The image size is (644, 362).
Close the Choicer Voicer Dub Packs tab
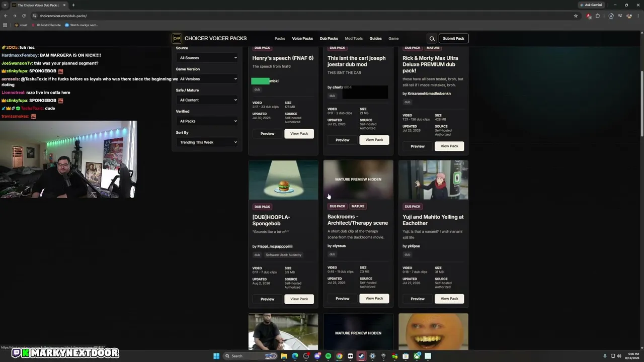(64, 5)
